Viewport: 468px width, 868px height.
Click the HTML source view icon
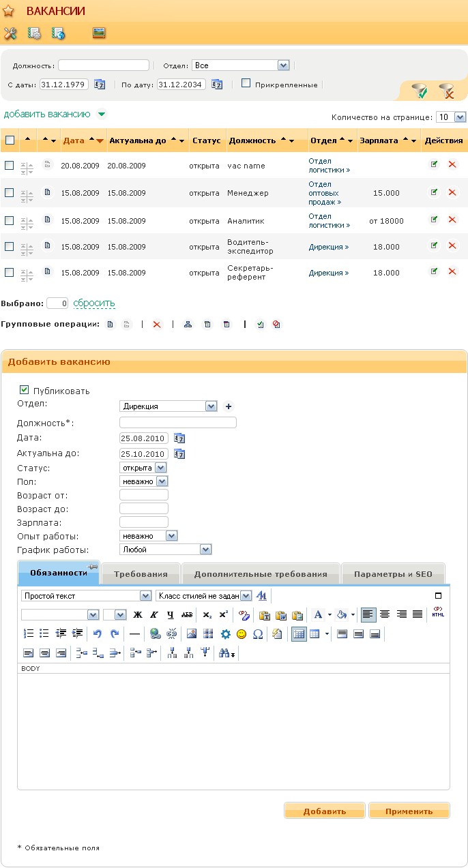437,612
